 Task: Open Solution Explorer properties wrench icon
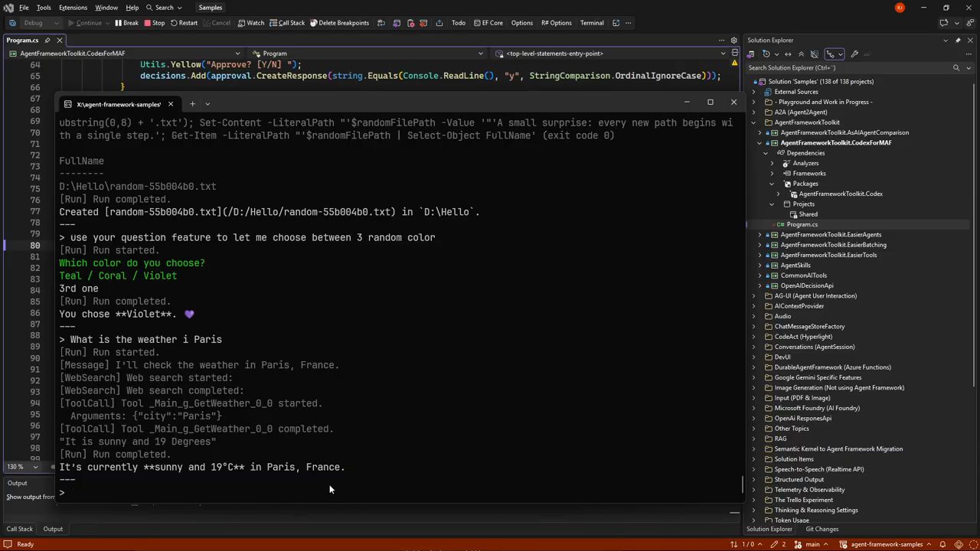click(854, 54)
